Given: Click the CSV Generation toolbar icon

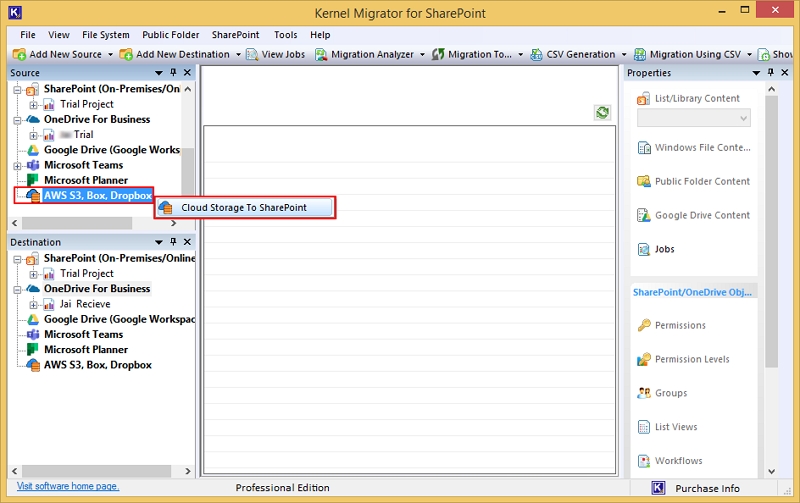Looking at the screenshot, I should (x=536, y=55).
